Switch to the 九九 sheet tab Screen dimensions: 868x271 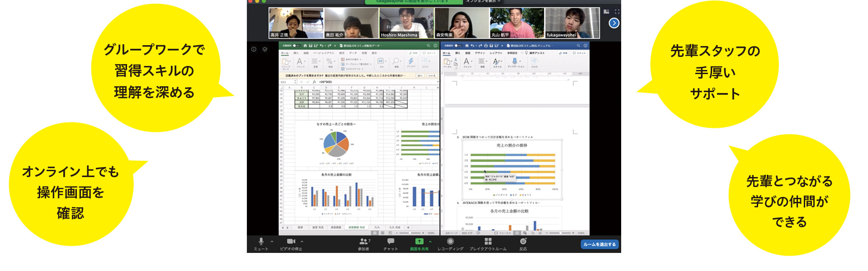coord(377,227)
